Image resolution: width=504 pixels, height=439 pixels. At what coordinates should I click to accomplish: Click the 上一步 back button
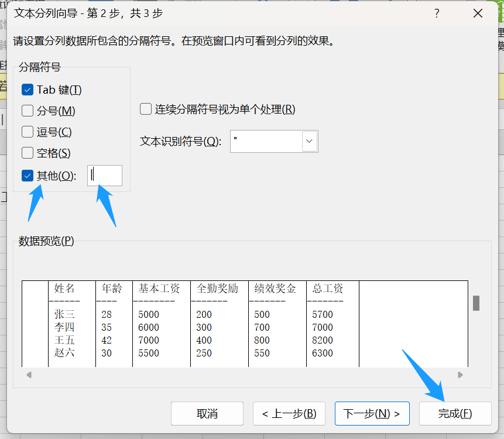click(x=289, y=413)
